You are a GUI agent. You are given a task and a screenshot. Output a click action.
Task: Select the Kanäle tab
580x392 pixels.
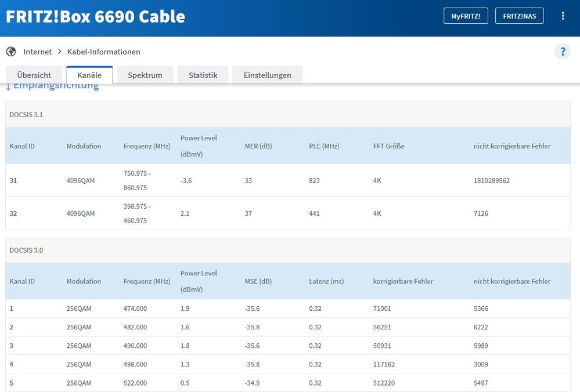tap(89, 75)
